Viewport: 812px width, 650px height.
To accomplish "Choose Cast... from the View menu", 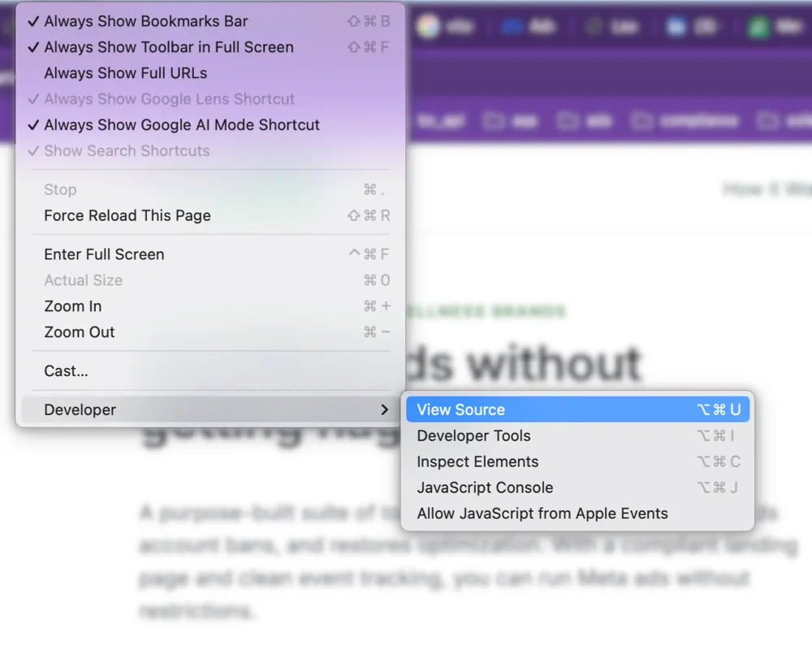I will [66, 371].
